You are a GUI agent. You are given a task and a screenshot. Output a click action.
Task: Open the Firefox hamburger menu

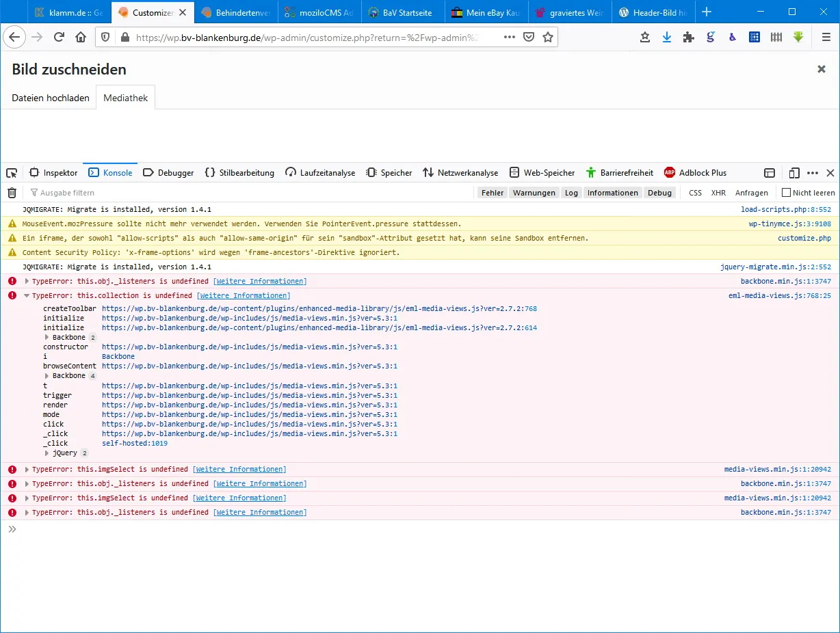click(x=826, y=38)
